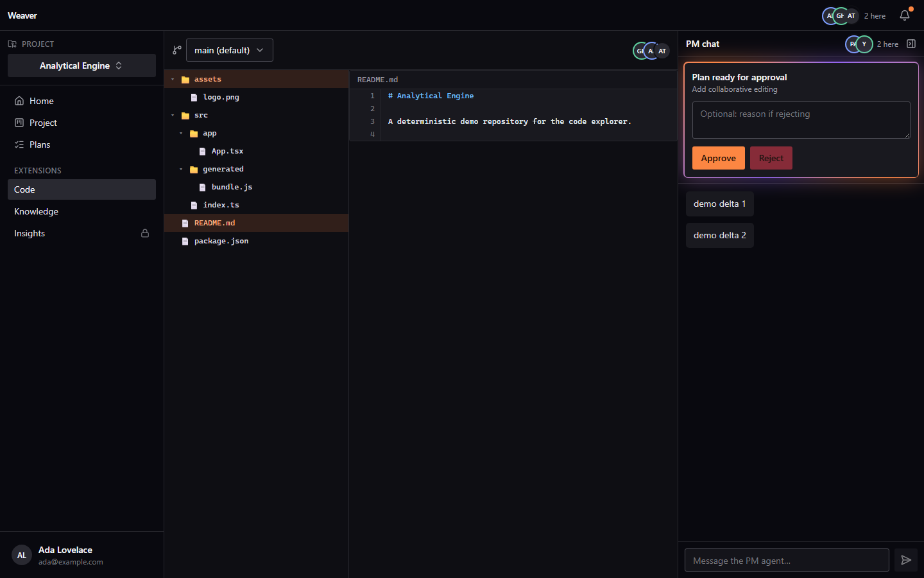
Task: Click the App.tsx file icon
Action: click(202, 152)
